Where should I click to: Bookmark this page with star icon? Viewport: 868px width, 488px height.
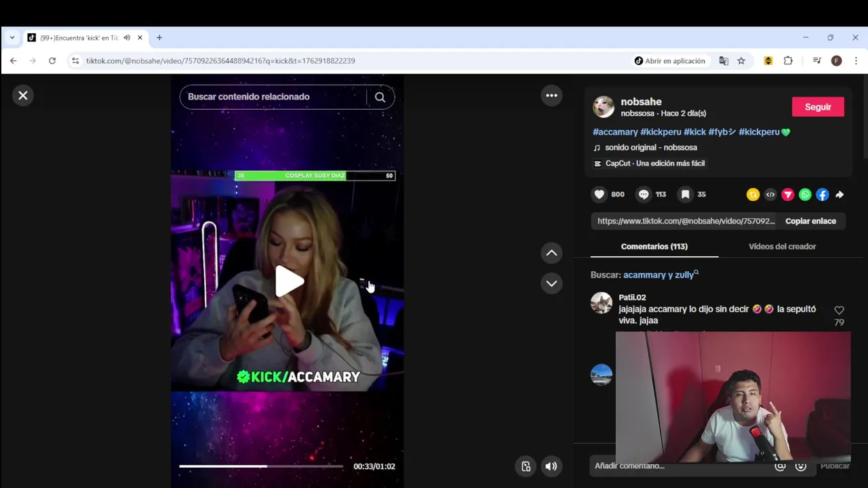pos(741,61)
